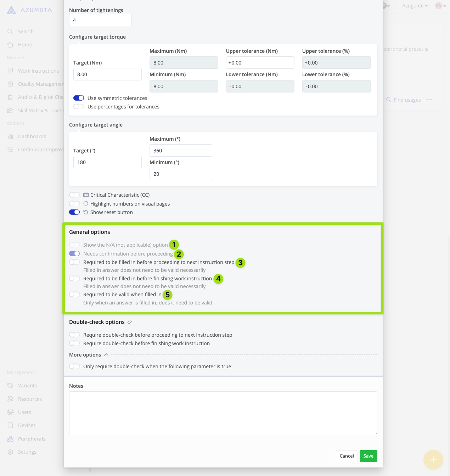Disable Use symmetric tolerances
The image size is (450, 476).
(79, 98)
